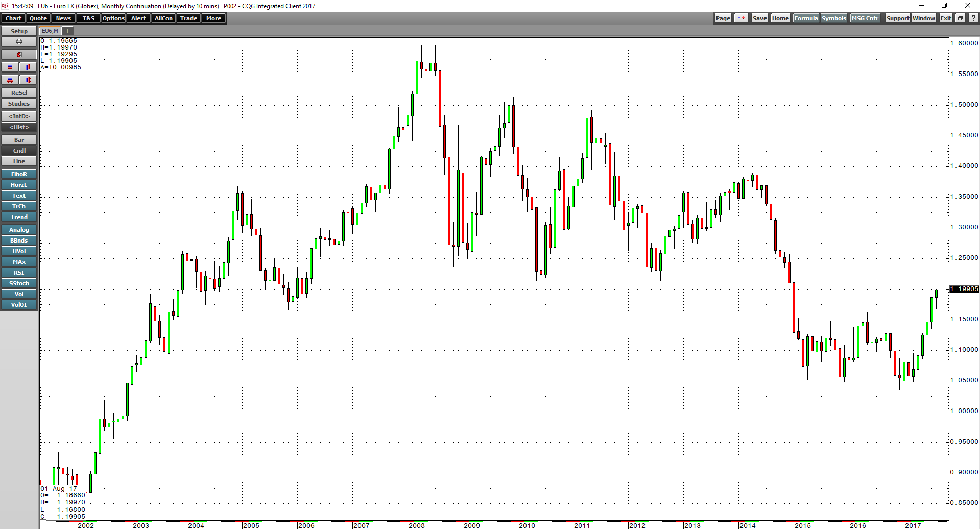Switch chart type to Line
The image size is (980, 529).
click(19, 161)
